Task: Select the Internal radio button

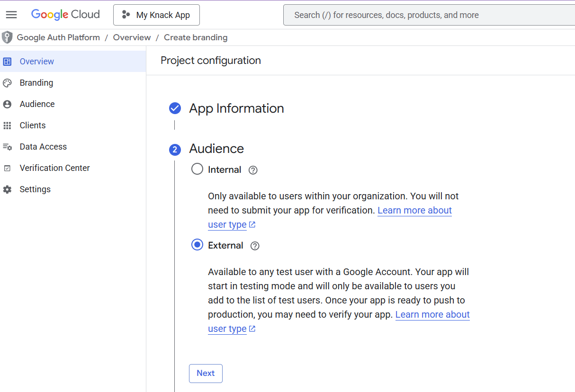Action: (197, 169)
